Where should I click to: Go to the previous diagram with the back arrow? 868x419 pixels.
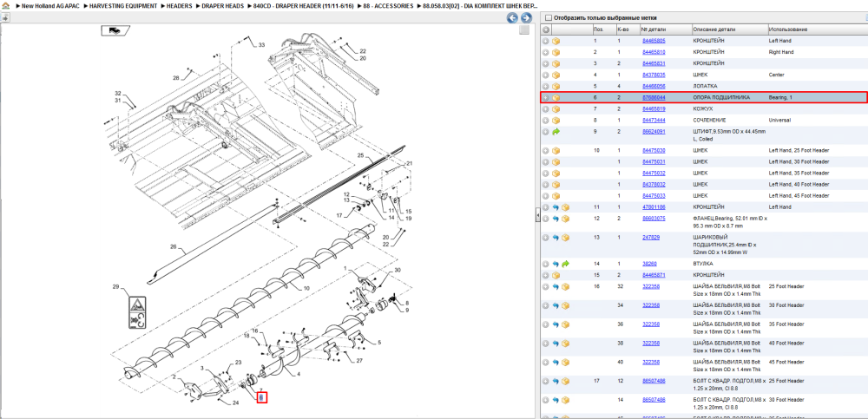tap(513, 17)
